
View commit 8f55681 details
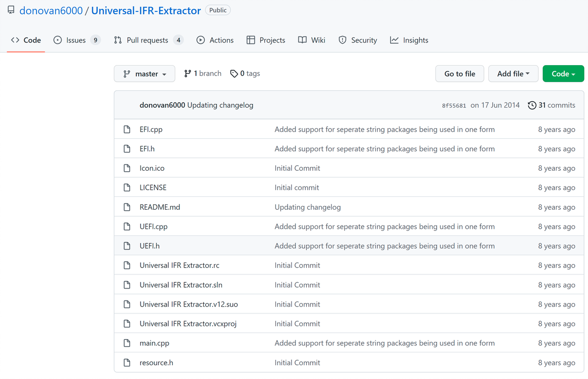point(454,106)
